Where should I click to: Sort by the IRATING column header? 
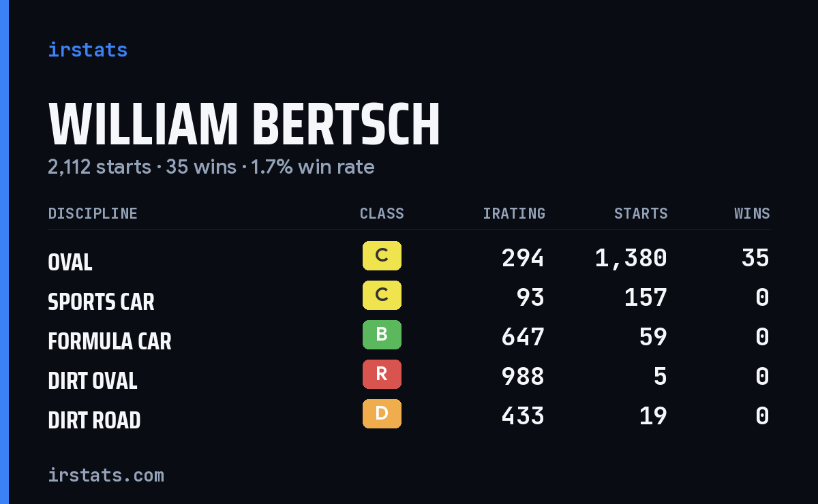[x=514, y=214]
